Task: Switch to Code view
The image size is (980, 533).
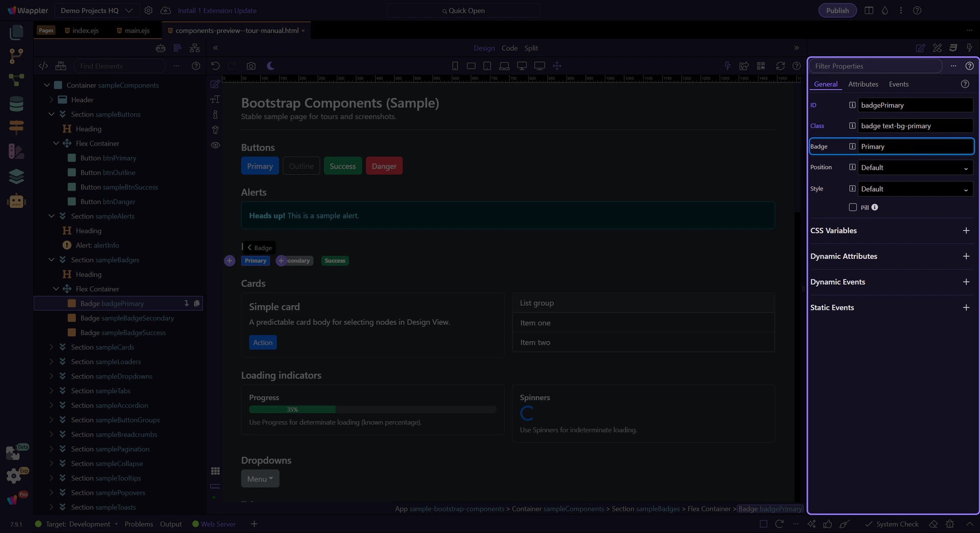Action: coord(509,48)
